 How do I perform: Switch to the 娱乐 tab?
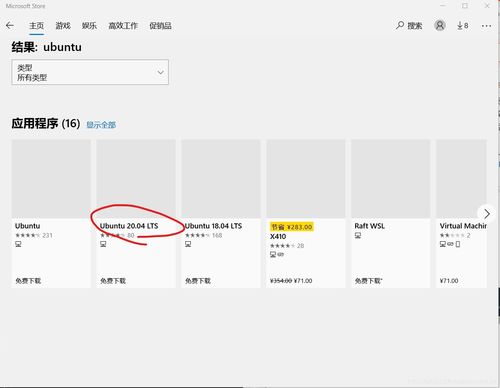(89, 26)
